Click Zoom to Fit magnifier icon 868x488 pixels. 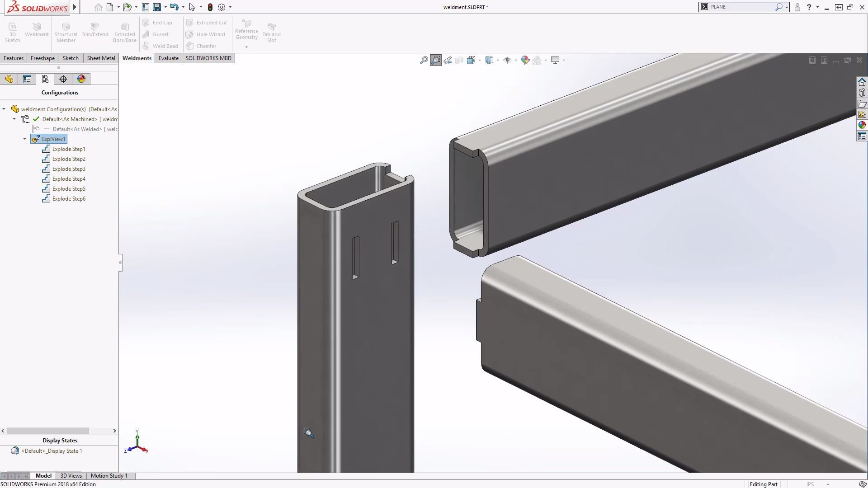(x=424, y=60)
